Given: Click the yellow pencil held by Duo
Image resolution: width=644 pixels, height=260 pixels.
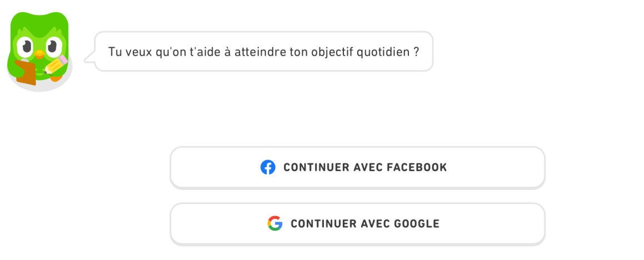Looking at the screenshot, I should 56,65.
